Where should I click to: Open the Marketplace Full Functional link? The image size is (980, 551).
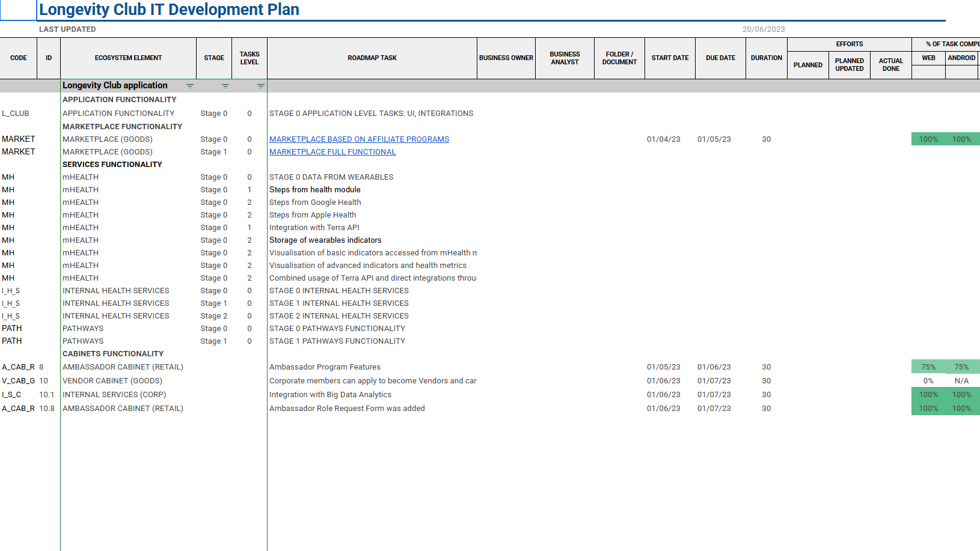(x=332, y=152)
